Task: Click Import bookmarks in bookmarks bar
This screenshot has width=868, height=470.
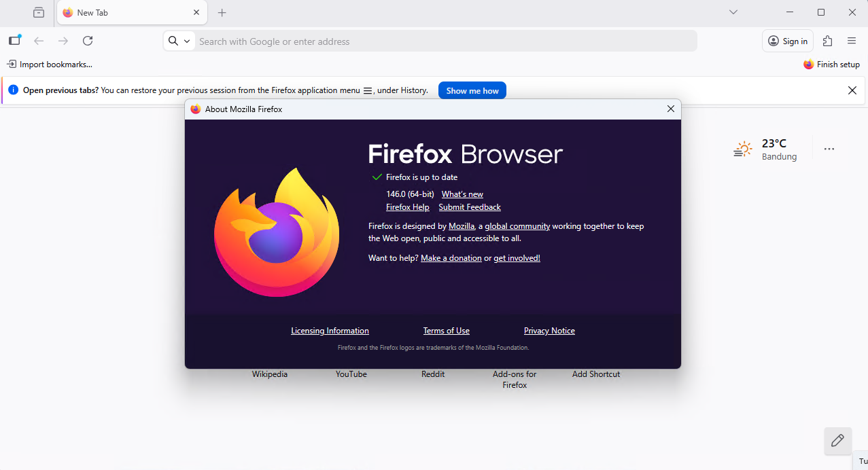Action: [50, 65]
